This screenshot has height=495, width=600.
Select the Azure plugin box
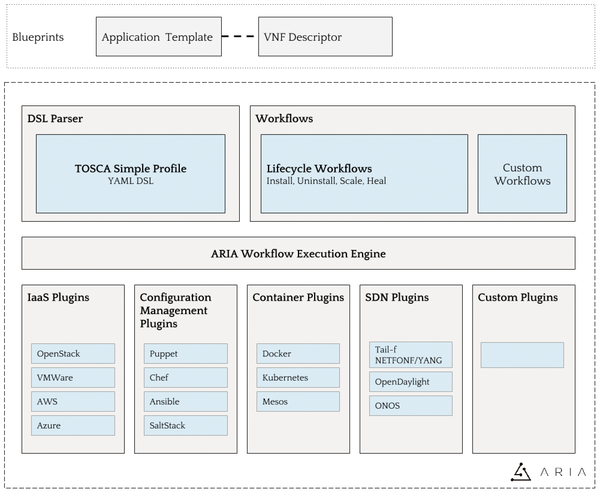pos(73,425)
